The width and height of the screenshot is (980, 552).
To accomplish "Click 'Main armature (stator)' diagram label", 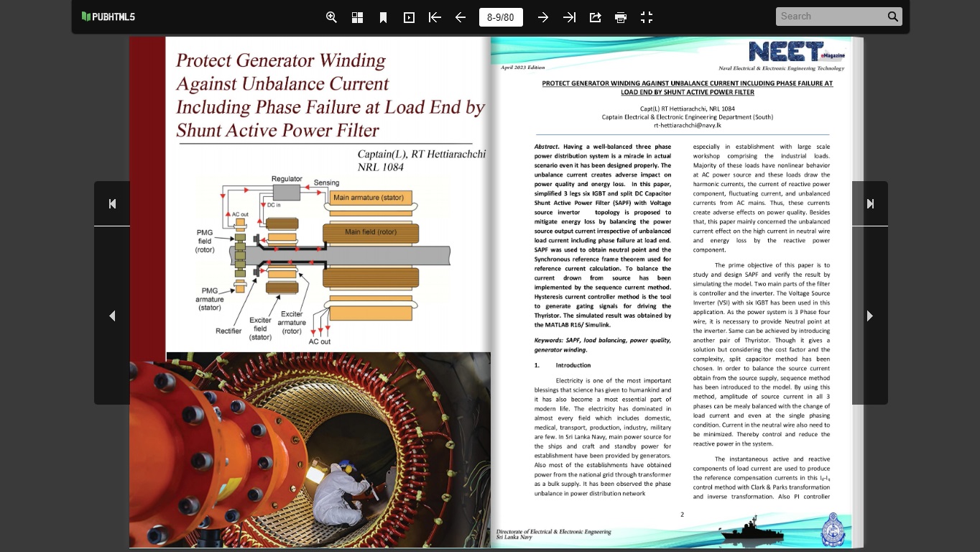I will click(369, 198).
